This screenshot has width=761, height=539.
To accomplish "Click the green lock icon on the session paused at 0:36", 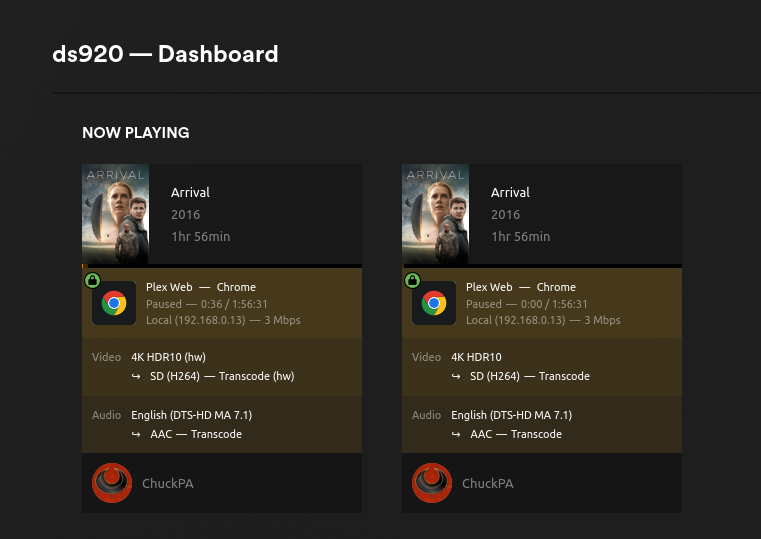I will click(92, 281).
